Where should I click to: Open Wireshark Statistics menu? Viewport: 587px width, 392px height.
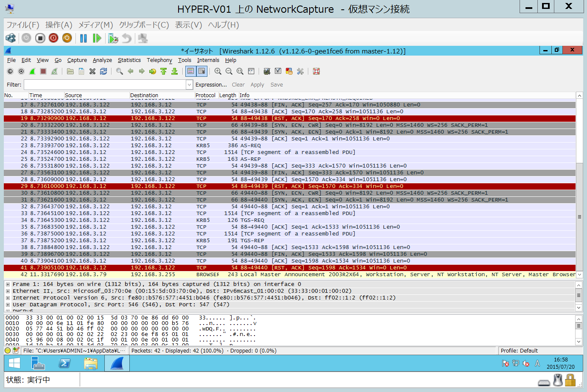[129, 60]
